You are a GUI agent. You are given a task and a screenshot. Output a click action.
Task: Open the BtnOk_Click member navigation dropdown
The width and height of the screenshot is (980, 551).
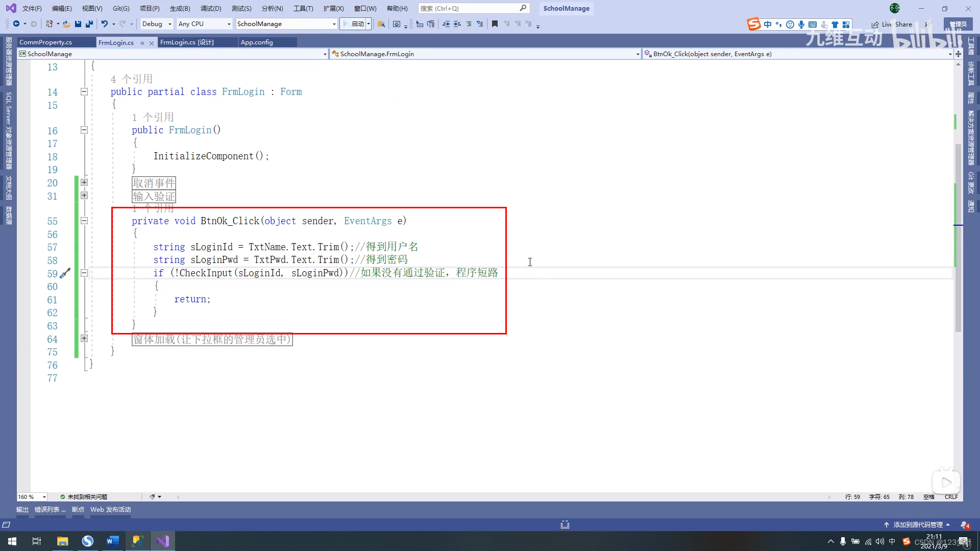point(798,54)
